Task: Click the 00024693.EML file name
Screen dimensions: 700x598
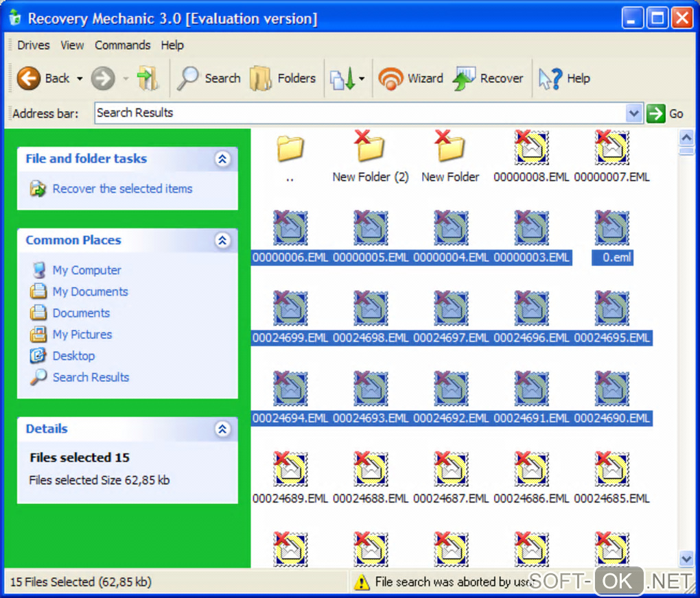Action: click(x=371, y=418)
